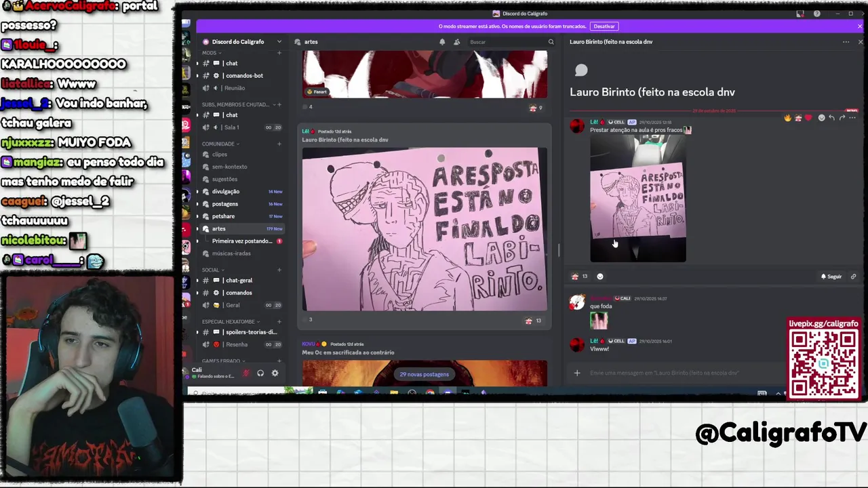Open the comandos channel under SOCIAL

[243, 293]
